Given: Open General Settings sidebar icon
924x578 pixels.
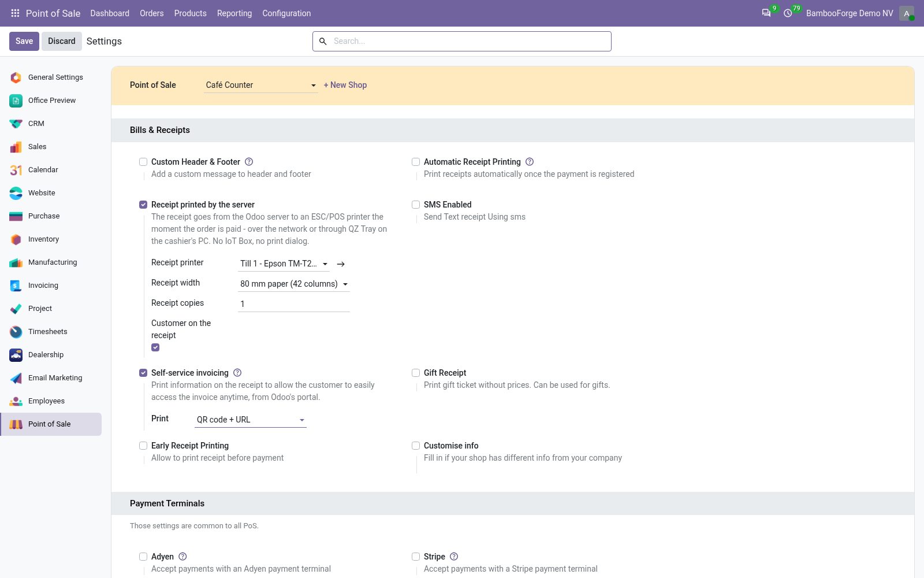Looking at the screenshot, I should point(16,77).
